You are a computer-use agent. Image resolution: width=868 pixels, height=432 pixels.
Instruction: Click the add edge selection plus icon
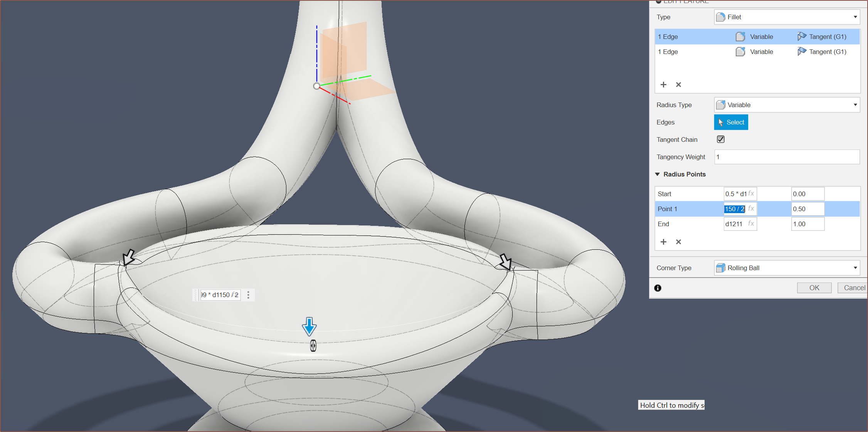click(663, 84)
